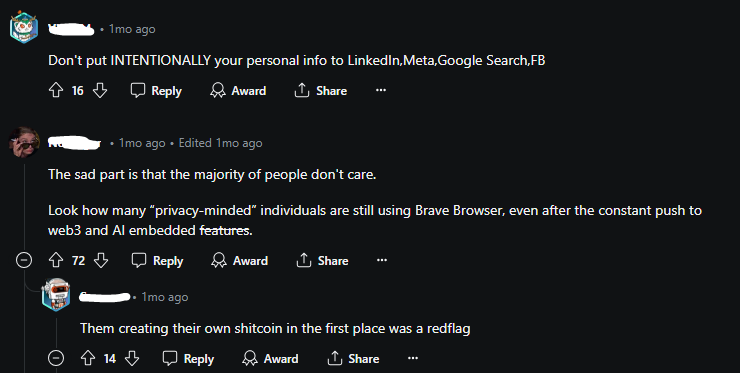Upvote the comment with 72 points
740x373 pixels.
[56, 260]
